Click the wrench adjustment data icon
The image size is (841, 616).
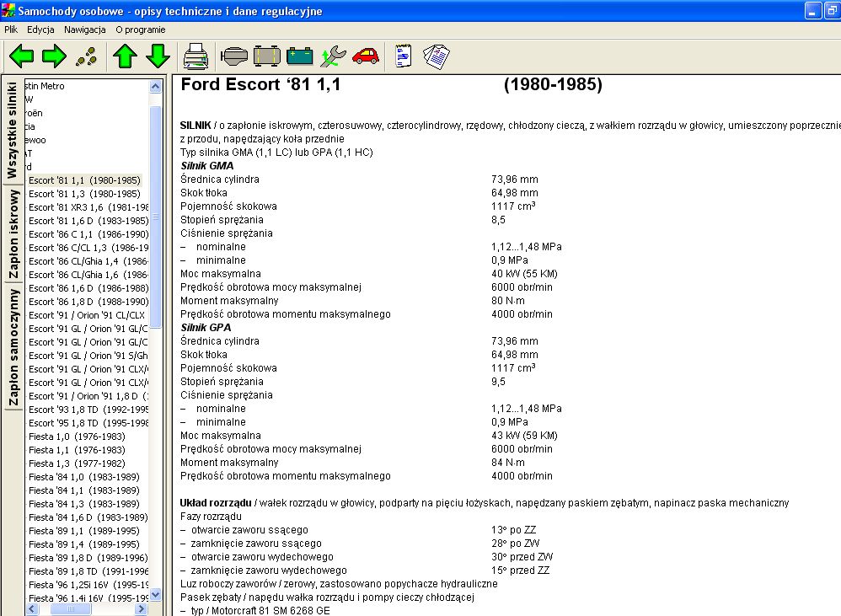pyautogui.click(x=333, y=56)
